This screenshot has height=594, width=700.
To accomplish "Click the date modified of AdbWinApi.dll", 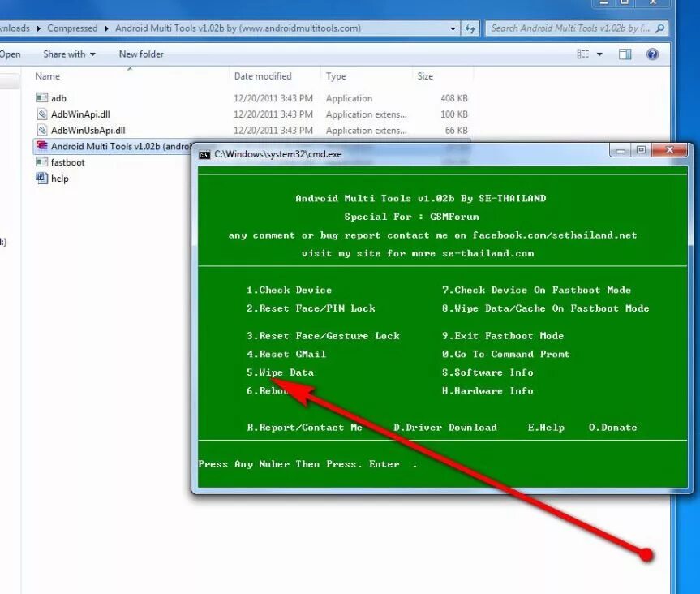I will (273, 114).
